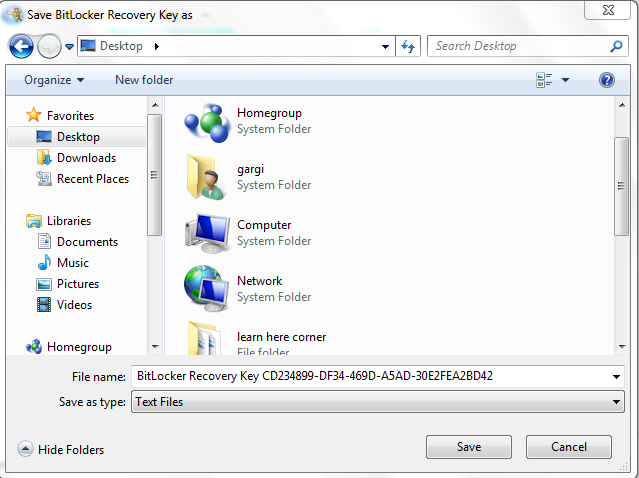Open the File name dropdown arrow
This screenshot has height=478, width=639.
pos(616,377)
